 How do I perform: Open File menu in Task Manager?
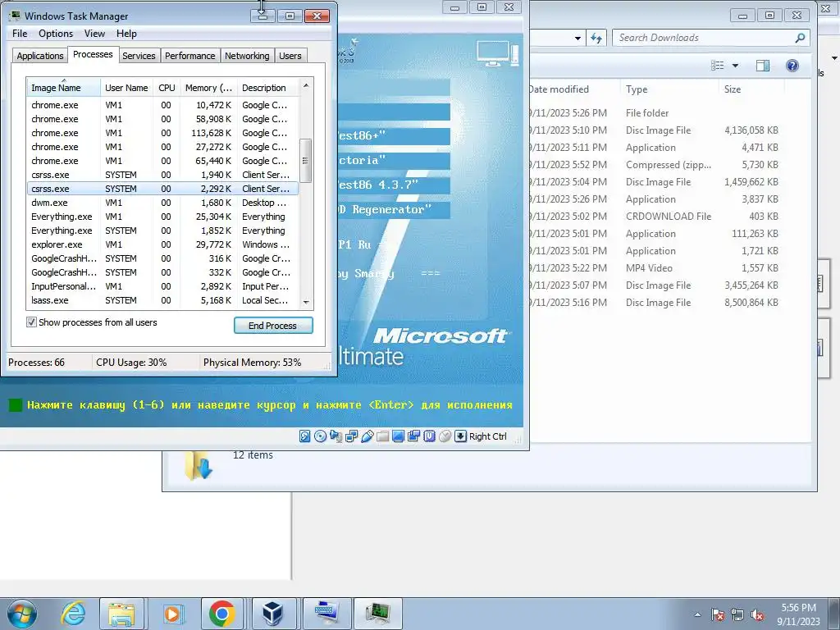point(20,33)
